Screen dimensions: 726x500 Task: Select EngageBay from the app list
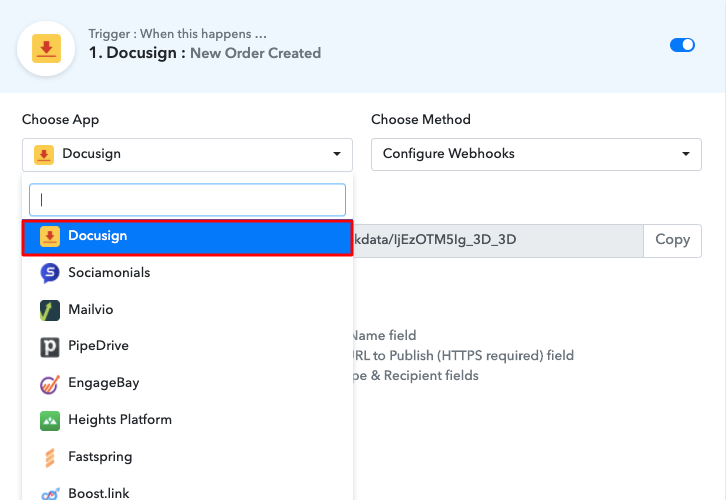187,383
